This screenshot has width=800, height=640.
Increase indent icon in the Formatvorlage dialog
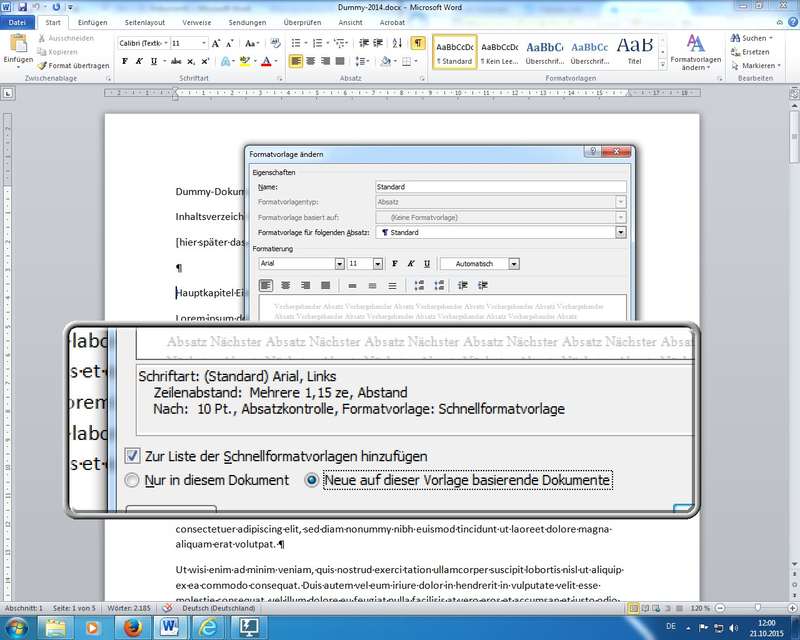(x=483, y=286)
